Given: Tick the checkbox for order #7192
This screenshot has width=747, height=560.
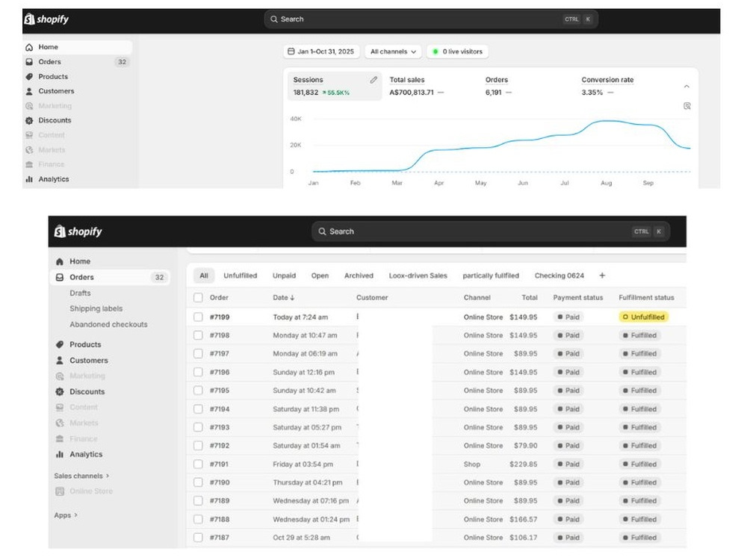Looking at the screenshot, I should (x=198, y=446).
